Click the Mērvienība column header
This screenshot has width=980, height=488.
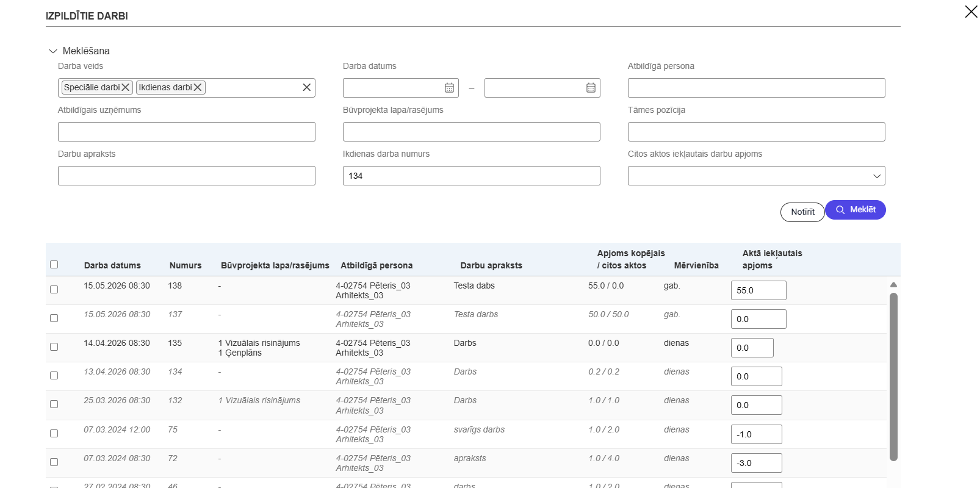click(696, 265)
